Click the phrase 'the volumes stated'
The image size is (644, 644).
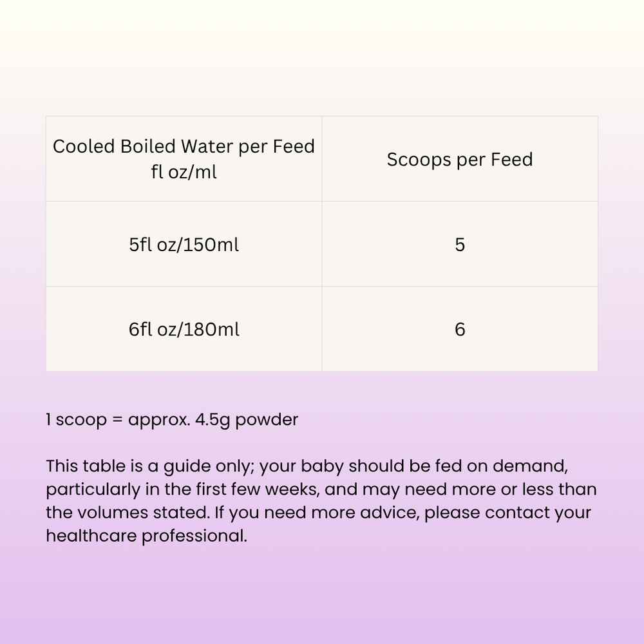128,513
